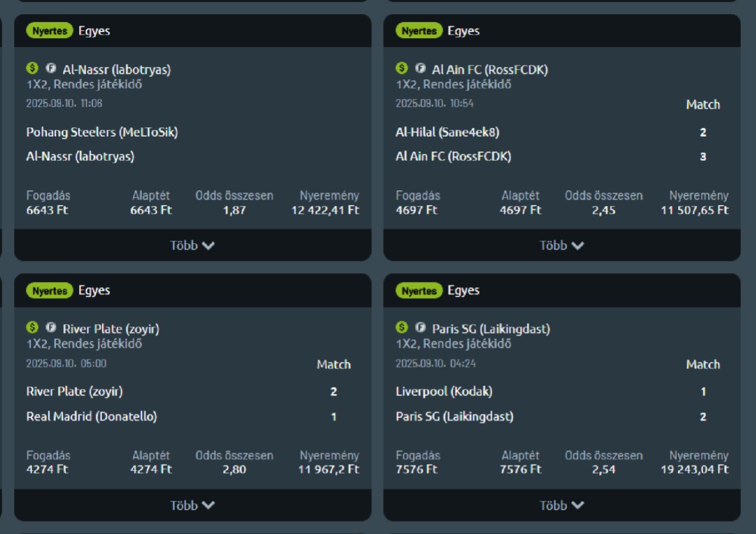This screenshot has height=534, width=756.
Task: Click the sport icon beside the Al-Nassr (labotryas) title
Action: coord(51,68)
